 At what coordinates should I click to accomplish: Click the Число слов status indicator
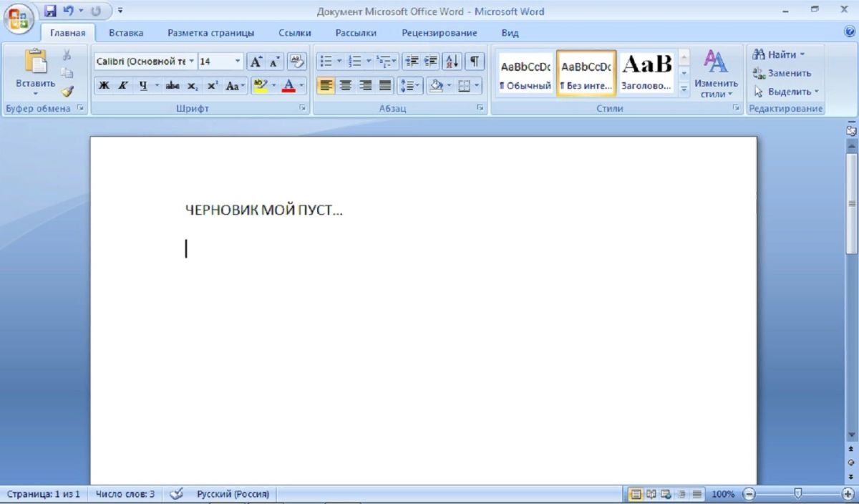(x=125, y=494)
